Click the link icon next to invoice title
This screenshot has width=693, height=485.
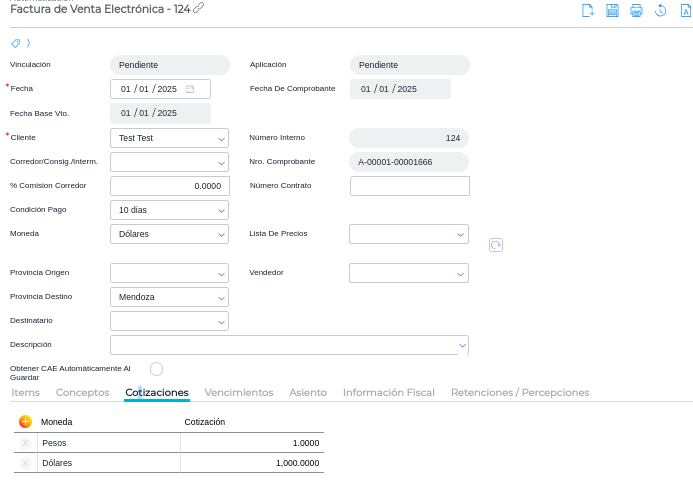pos(199,8)
